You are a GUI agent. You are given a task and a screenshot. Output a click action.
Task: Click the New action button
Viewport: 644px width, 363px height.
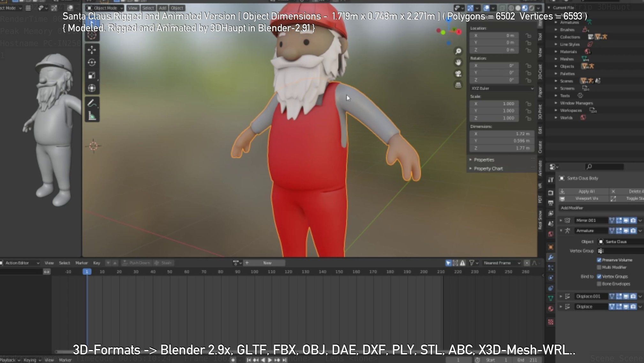coord(267,263)
